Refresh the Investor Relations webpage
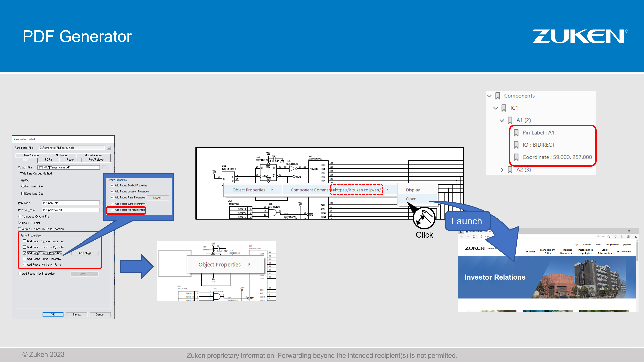Viewport: 644px width, 362px height. pos(474,236)
